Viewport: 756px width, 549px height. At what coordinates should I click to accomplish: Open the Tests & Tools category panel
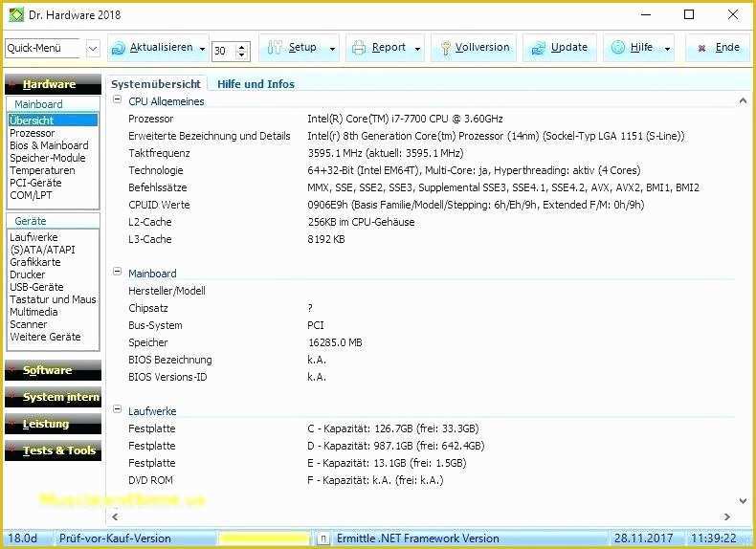[x=53, y=450]
